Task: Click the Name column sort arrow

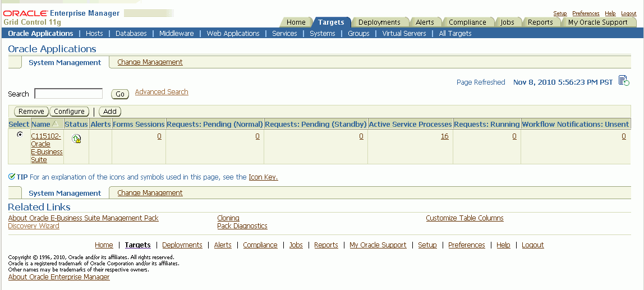Action: click(56, 124)
